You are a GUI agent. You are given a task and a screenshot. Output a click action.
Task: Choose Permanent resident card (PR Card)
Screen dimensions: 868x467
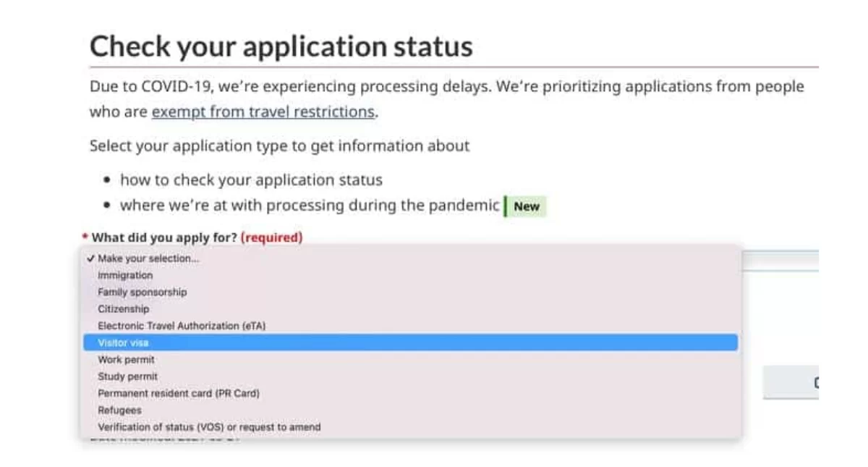coord(178,393)
